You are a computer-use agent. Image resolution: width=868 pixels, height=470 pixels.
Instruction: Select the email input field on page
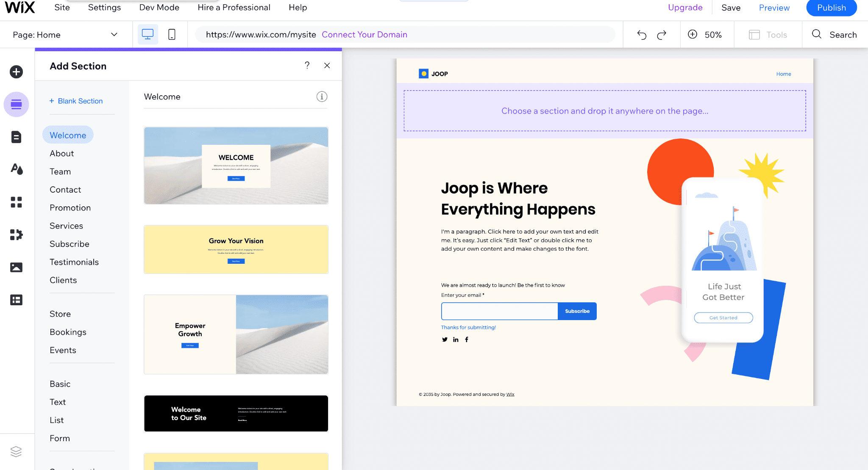coord(499,311)
